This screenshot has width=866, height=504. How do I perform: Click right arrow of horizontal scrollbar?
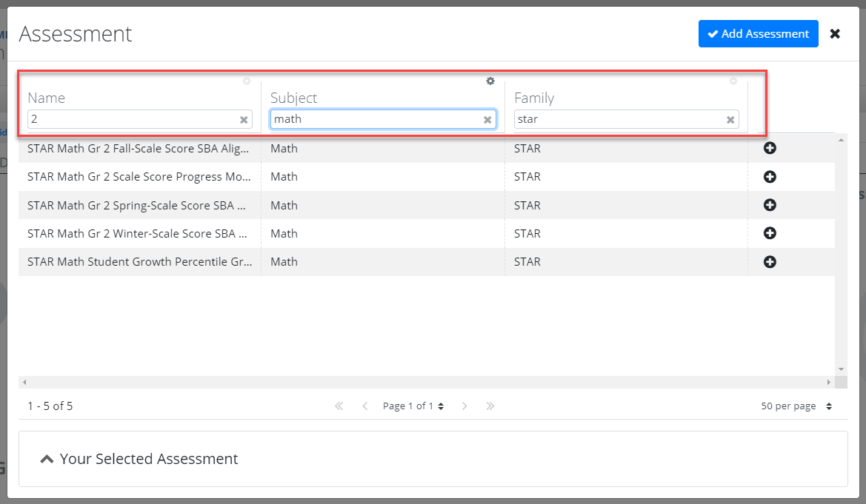[828, 382]
